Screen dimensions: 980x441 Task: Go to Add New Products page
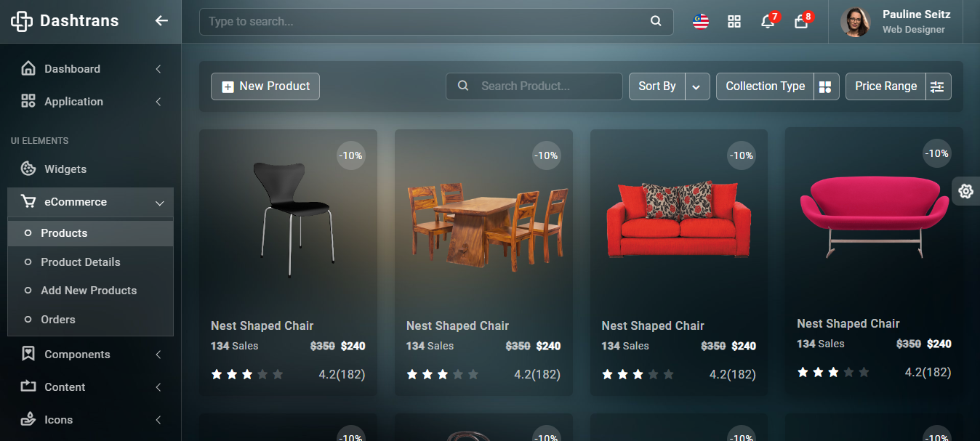pos(89,290)
